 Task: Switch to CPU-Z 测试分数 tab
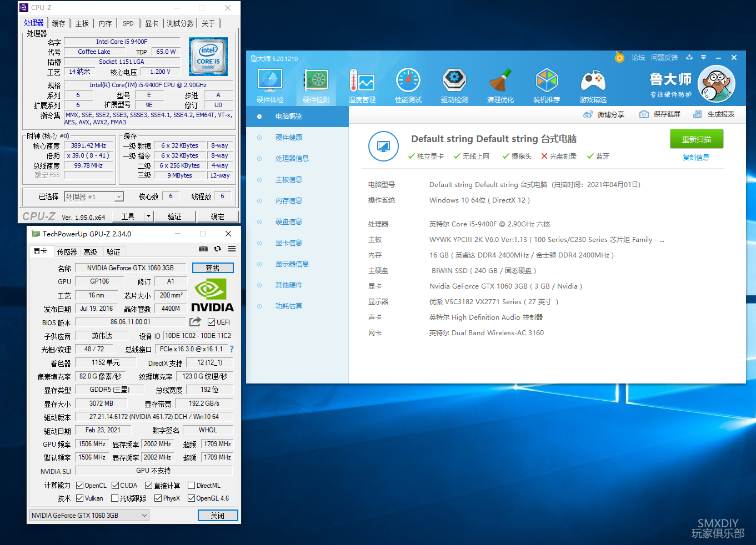tap(181, 23)
